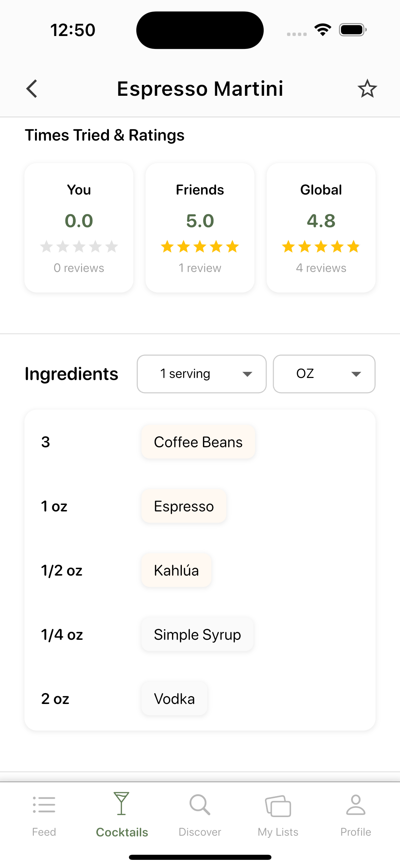Image resolution: width=400 pixels, height=868 pixels.
Task: Click the Wi-Fi status icon
Action: 323,30
